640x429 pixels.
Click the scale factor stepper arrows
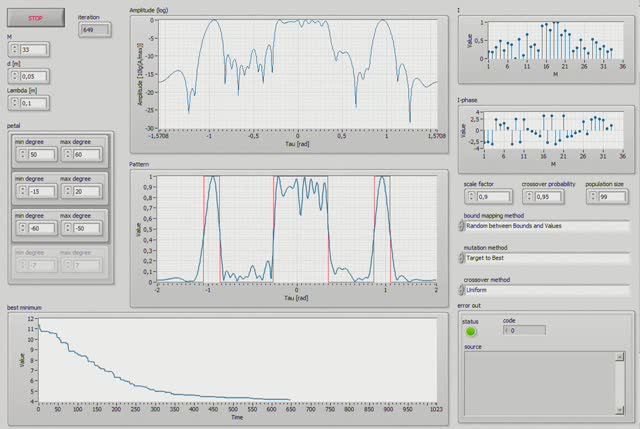471,196
